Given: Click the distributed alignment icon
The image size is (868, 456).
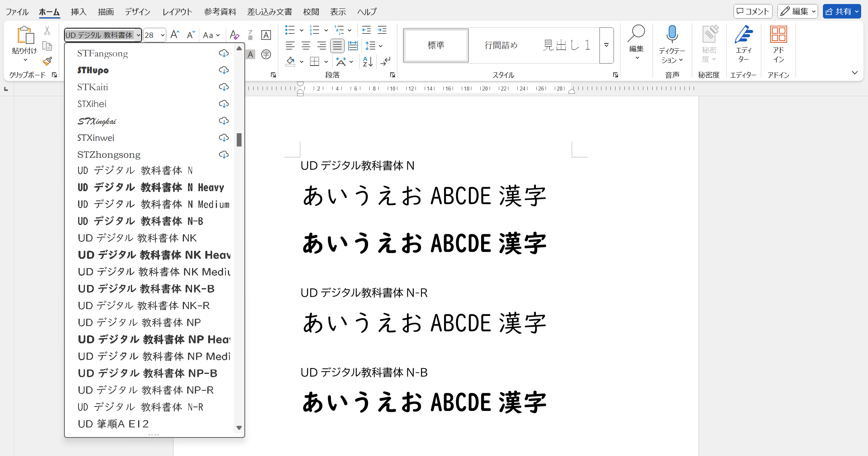Looking at the screenshot, I should (353, 45).
